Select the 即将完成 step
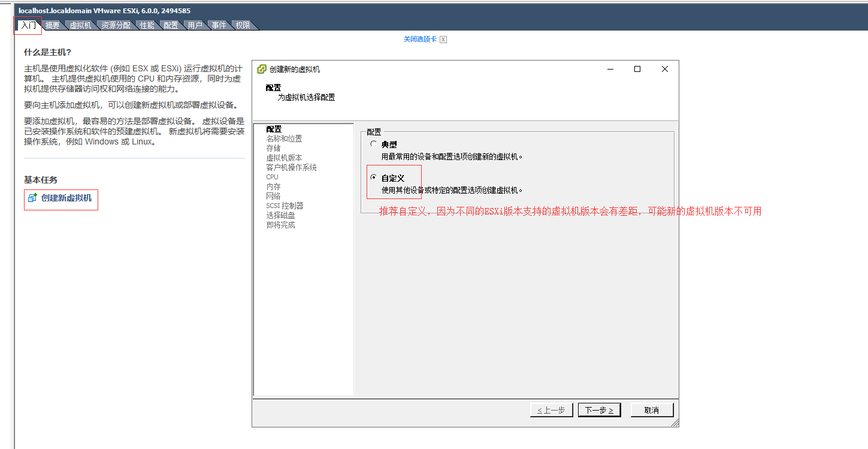Screen dimensions: 868x449 click(280, 225)
